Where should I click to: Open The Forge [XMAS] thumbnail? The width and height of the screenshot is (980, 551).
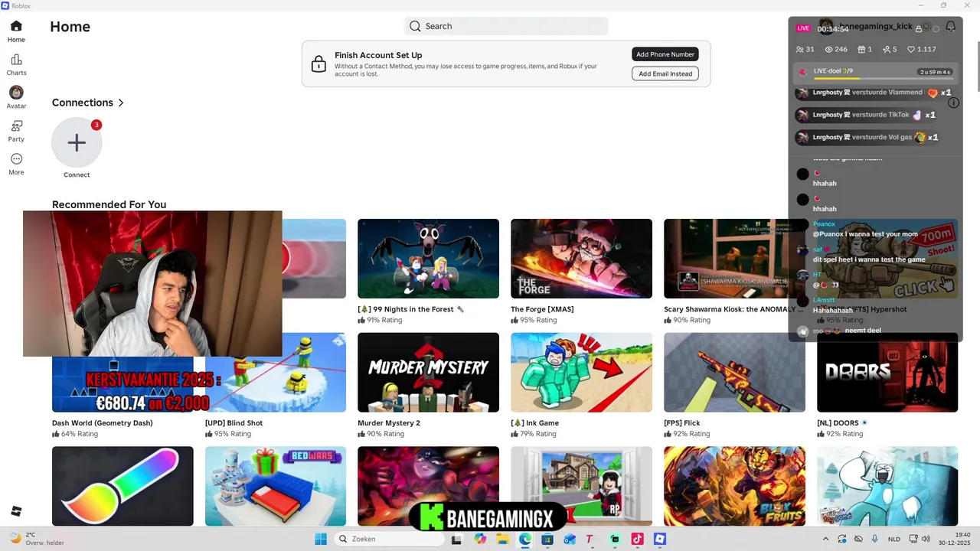point(581,259)
